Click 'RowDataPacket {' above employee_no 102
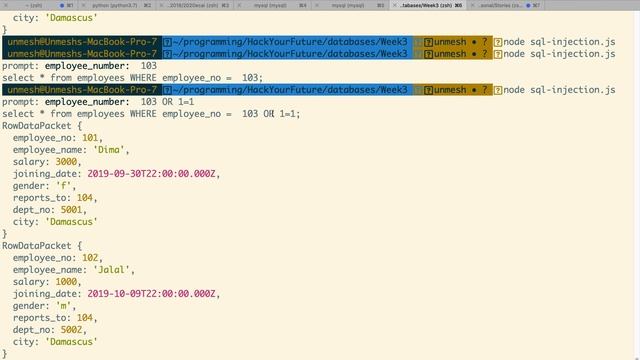The height and width of the screenshot is (360, 640). (42, 246)
